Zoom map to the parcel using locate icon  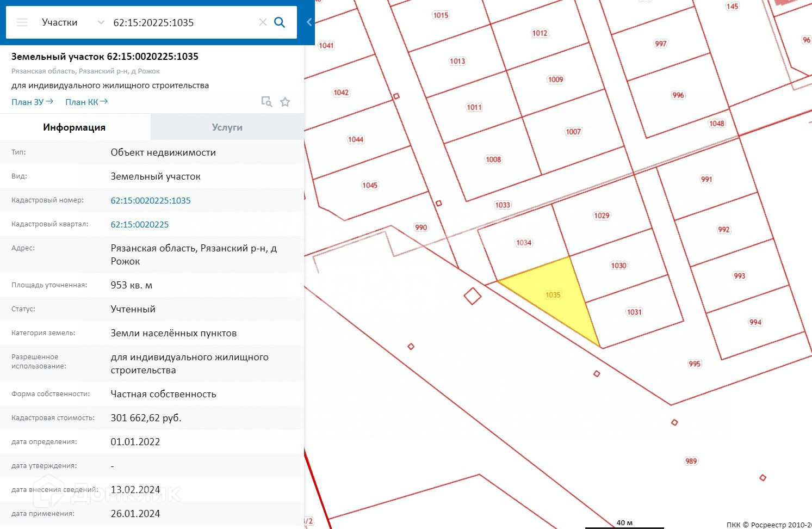pos(266,102)
